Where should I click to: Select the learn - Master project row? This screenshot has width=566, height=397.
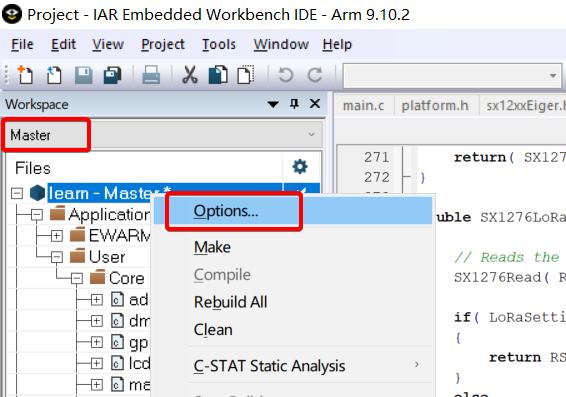[x=109, y=193]
